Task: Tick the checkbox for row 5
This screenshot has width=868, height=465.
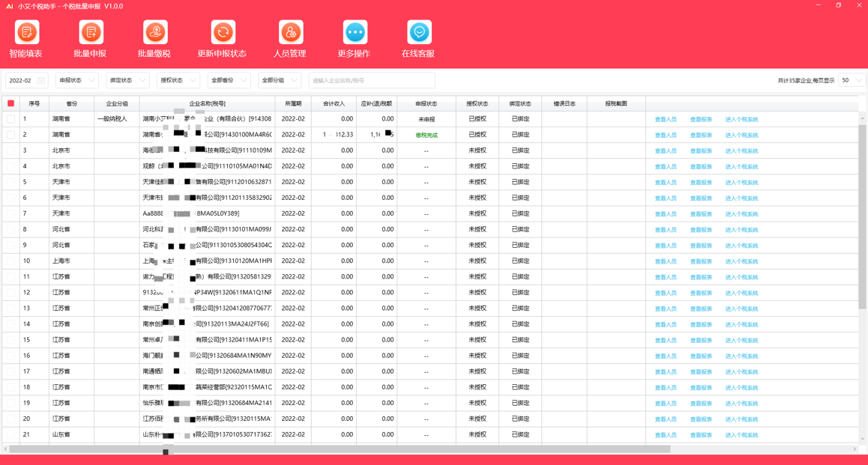Action: pyautogui.click(x=10, y=182)
